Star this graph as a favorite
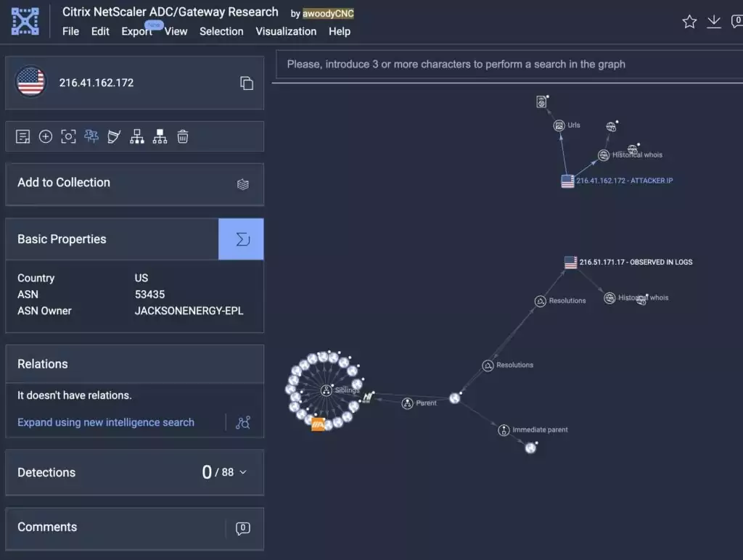 [689, 21]
